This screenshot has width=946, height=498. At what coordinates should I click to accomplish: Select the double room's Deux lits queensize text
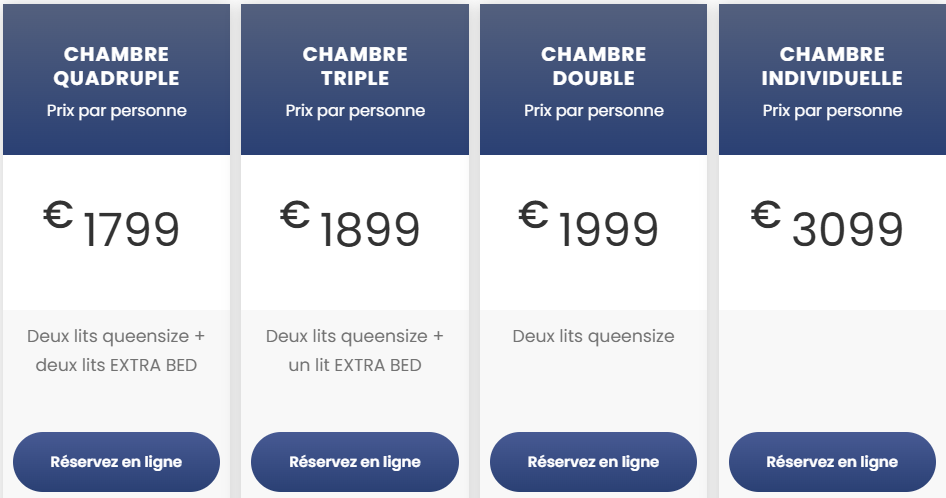pos(593,336)
